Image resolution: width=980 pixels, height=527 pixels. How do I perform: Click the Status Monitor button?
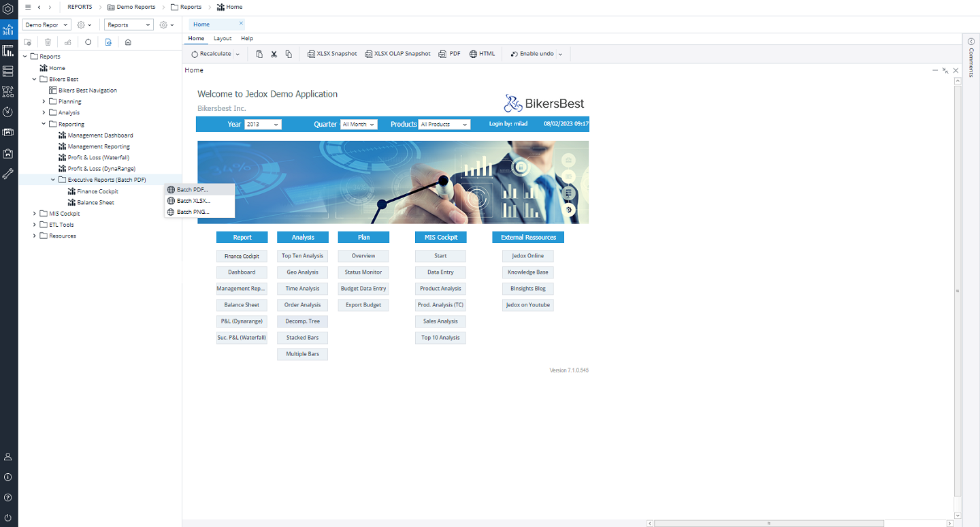tap(363, 272)
